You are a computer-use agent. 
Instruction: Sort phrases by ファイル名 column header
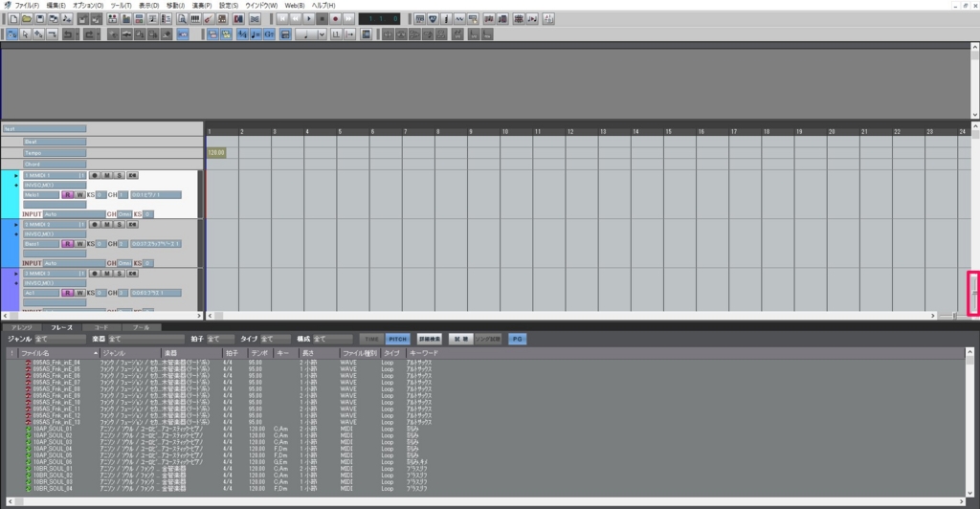point(58,353)
